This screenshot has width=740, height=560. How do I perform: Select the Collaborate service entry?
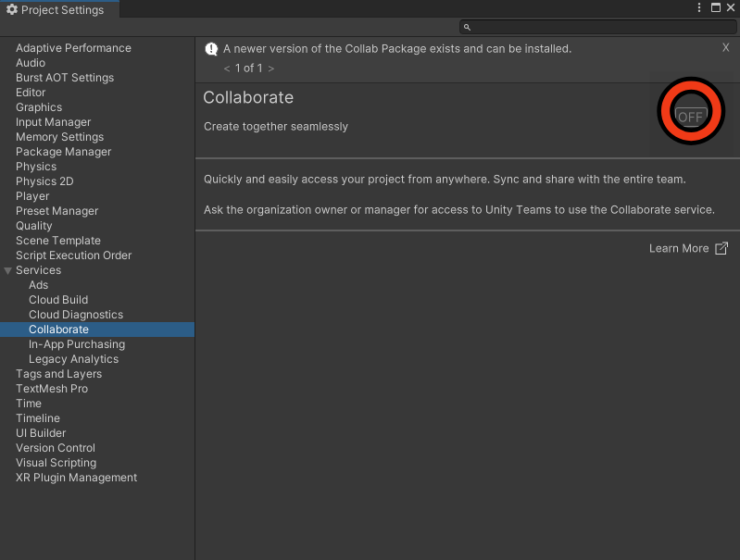[97, 330]
